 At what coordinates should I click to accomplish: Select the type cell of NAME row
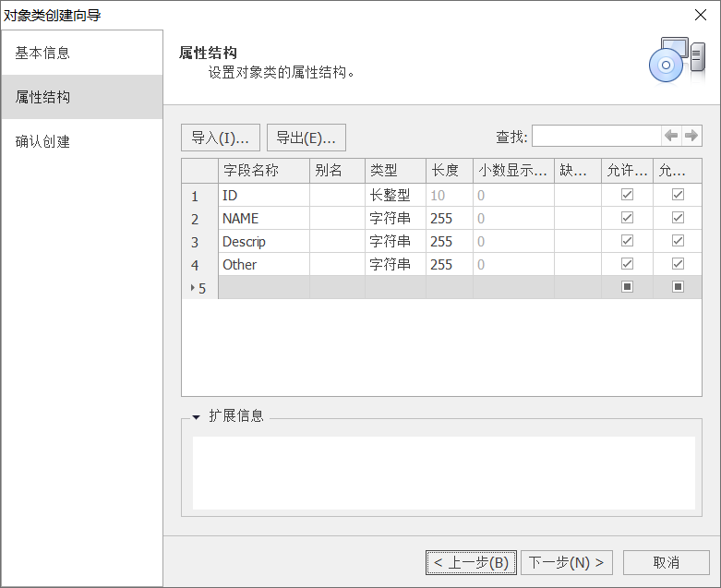395,219
